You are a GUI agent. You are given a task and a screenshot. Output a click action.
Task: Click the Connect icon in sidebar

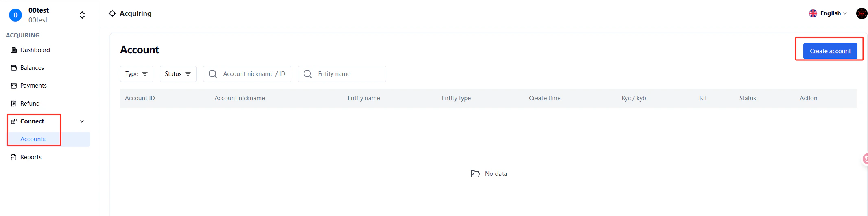(x=13, y=121)
